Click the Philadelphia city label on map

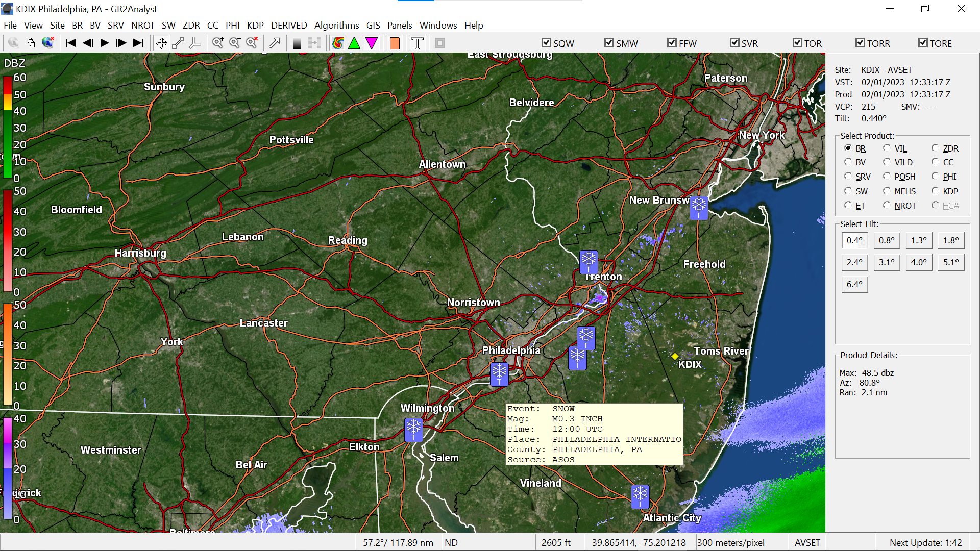click(x=511, y=350)
